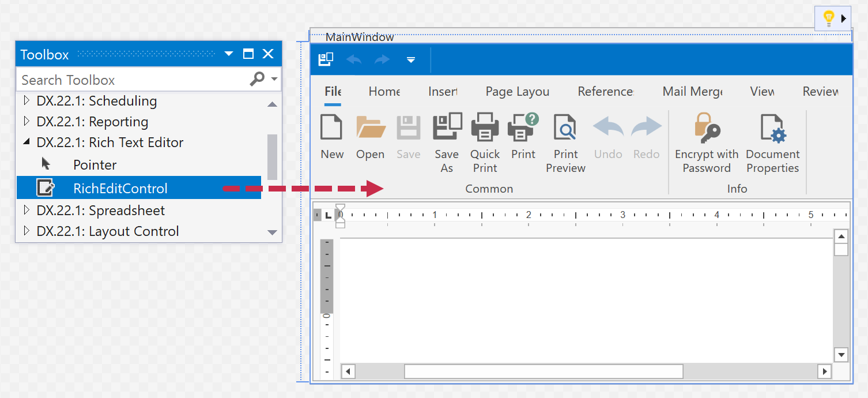Collapse the DX.22.1: Rich Text Editor group
The height and width of the screenshot is (398, 868).
tap(26, 142)
